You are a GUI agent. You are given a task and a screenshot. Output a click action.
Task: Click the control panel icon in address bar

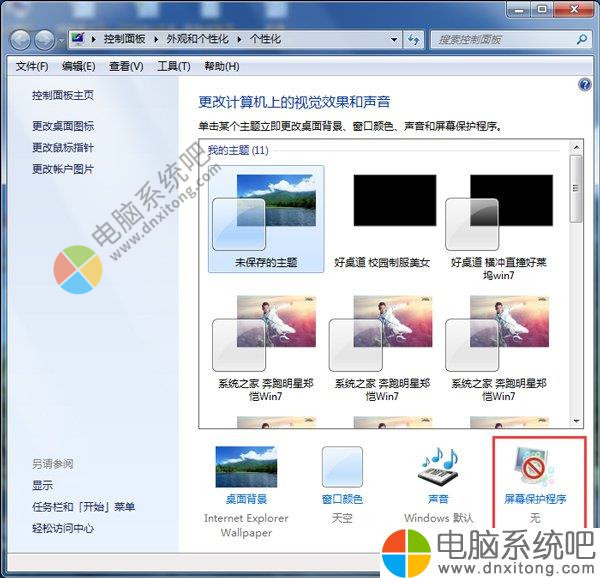point(77,40)
